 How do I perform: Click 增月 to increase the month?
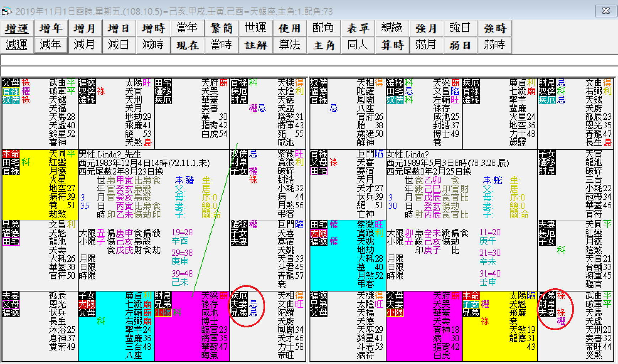coord(85,28)
